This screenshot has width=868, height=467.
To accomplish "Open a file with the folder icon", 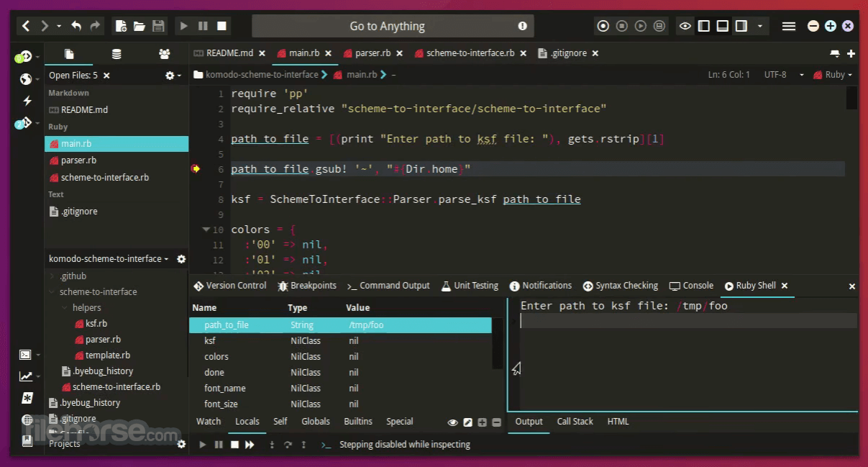I will pyautogui.click(x=140, y=26).
